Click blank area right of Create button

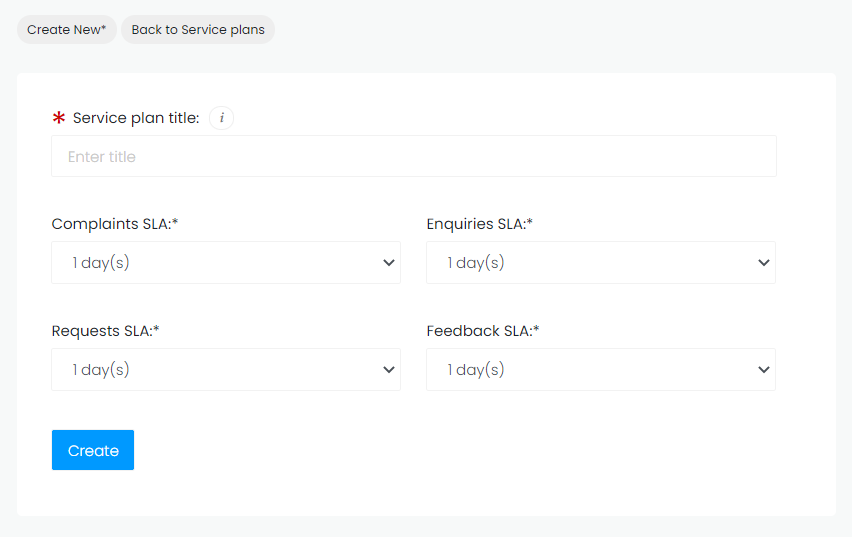tap(400, 450)
